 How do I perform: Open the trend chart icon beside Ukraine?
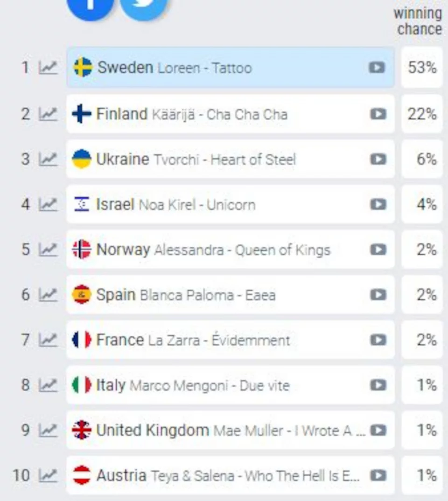click(x=48, y=159)
